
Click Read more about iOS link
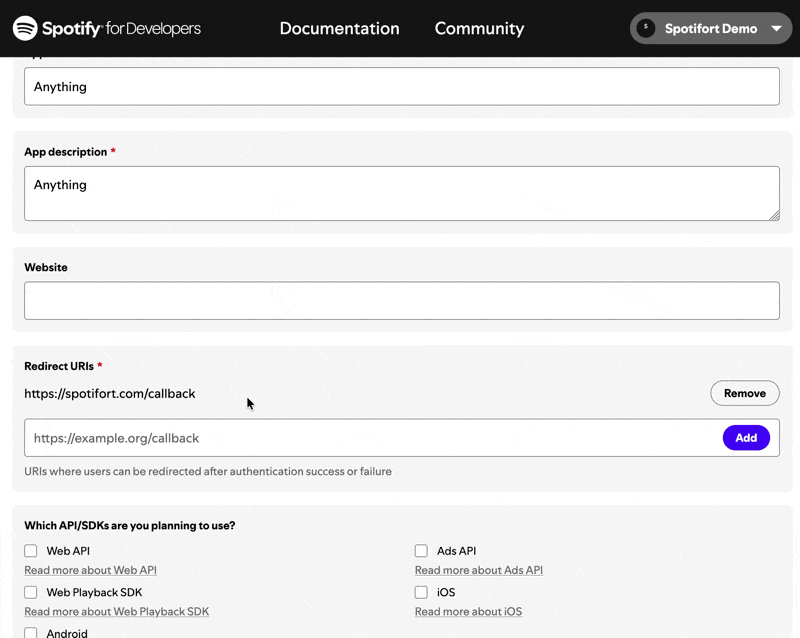click(x=470, y=611)
